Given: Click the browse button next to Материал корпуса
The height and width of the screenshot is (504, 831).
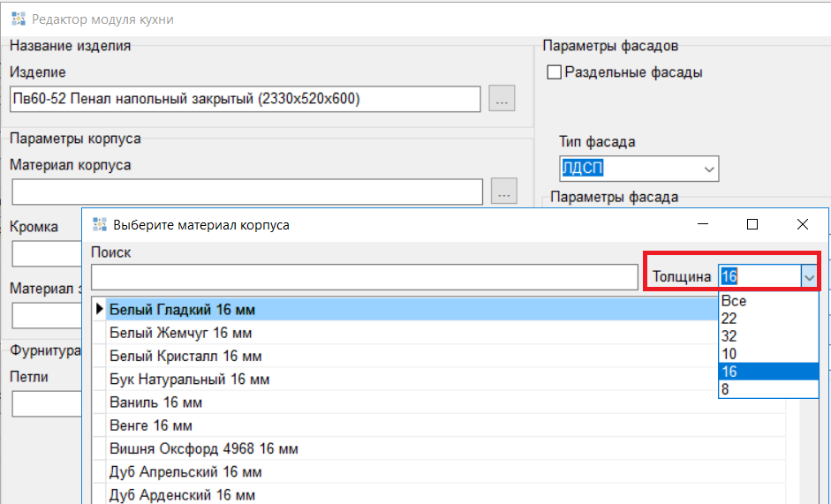Looking at the screenshot, I should (x=503, y=192).
